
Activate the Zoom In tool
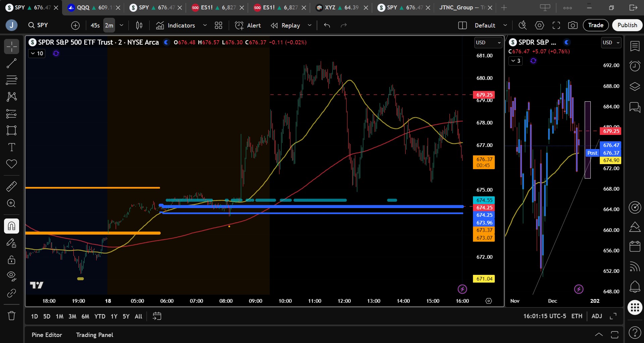pyautogui.click(x=11, y=203)
